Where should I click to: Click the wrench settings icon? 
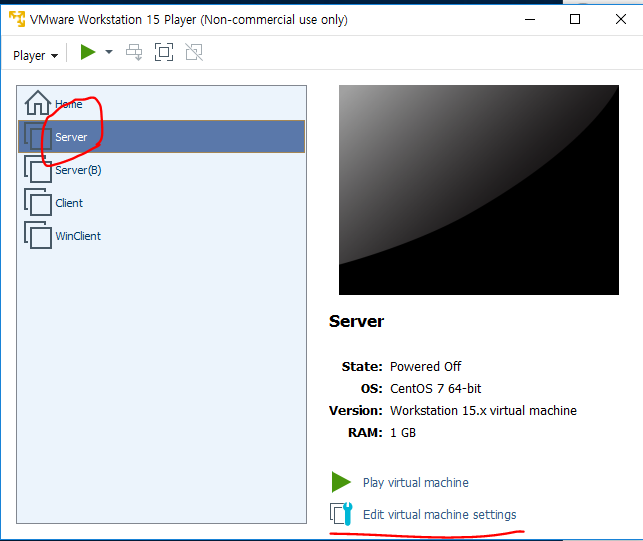[x=341, y=514]
